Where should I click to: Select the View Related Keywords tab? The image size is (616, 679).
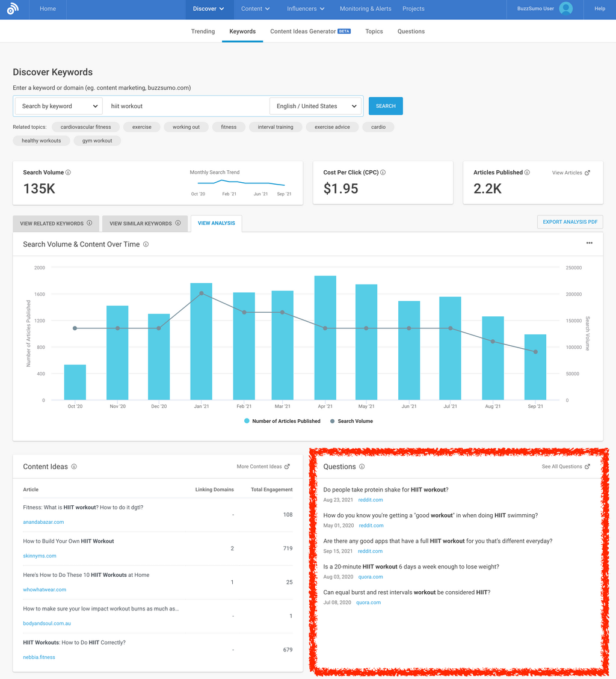click(x=56, y=224)
